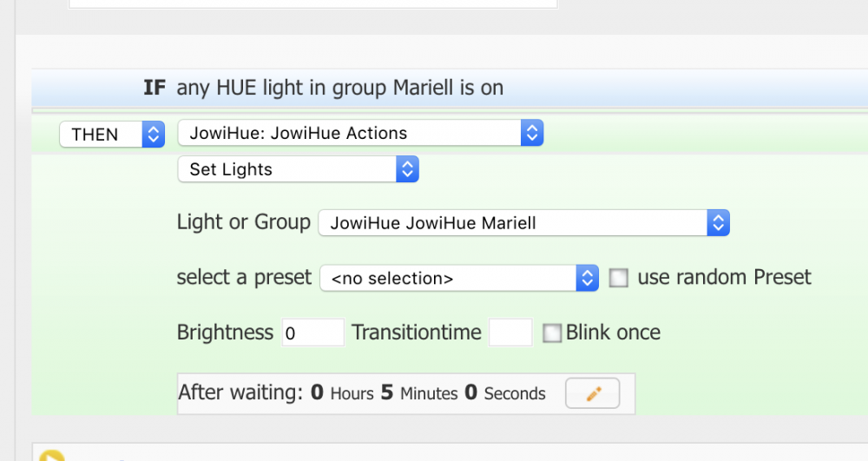Click the blue arrows on the JowiHue Actions selector
The width and height of the screenshot is (868, 461).
(531, 133)
